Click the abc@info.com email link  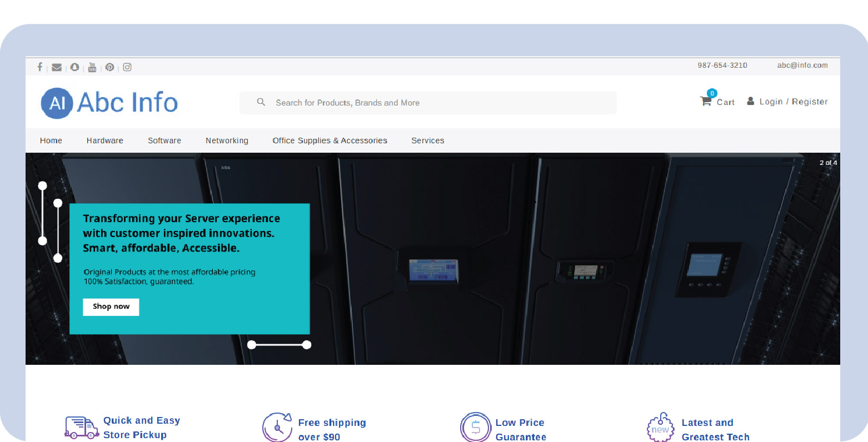(x=802, y=66)
